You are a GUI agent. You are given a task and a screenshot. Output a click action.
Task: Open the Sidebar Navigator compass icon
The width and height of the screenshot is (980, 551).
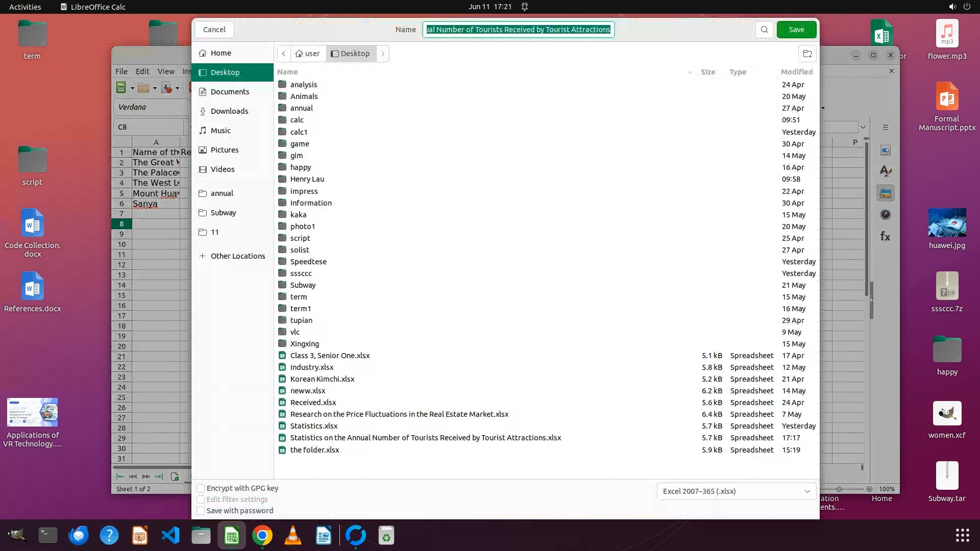tap(886, 215)
